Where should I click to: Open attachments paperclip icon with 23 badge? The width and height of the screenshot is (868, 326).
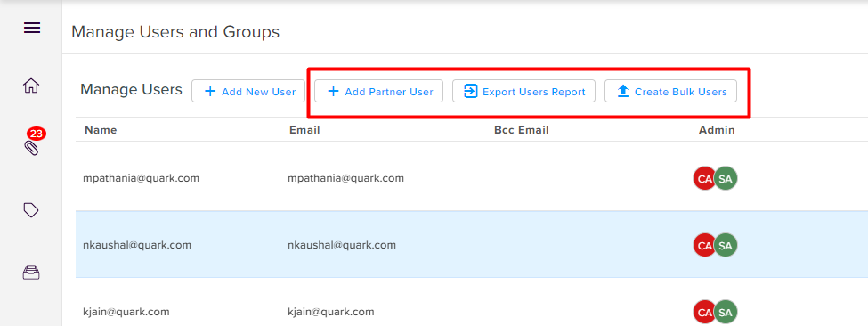(x=32, y=147)
